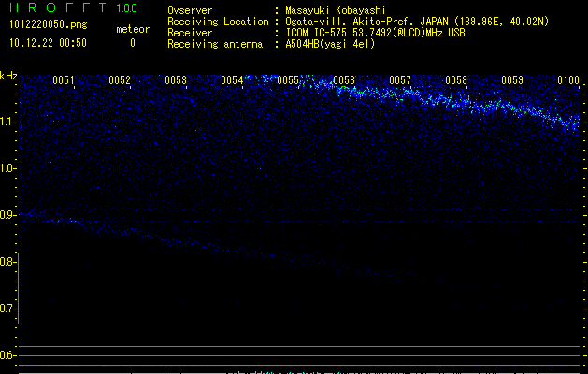Screen dimensions: 588x374
Task: Click the 'Receiver' field label
Action: (190, 33)
